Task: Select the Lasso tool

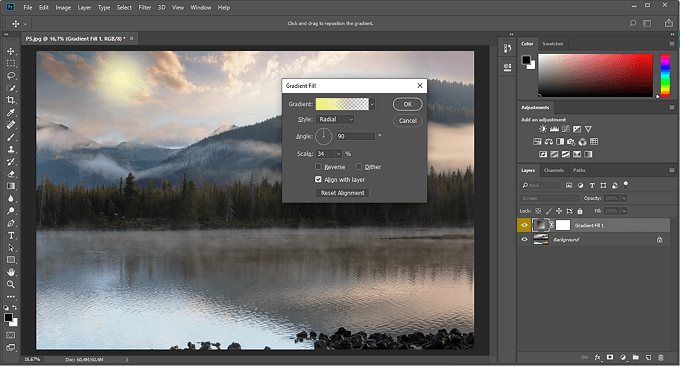Action: [x=11, y=75]
